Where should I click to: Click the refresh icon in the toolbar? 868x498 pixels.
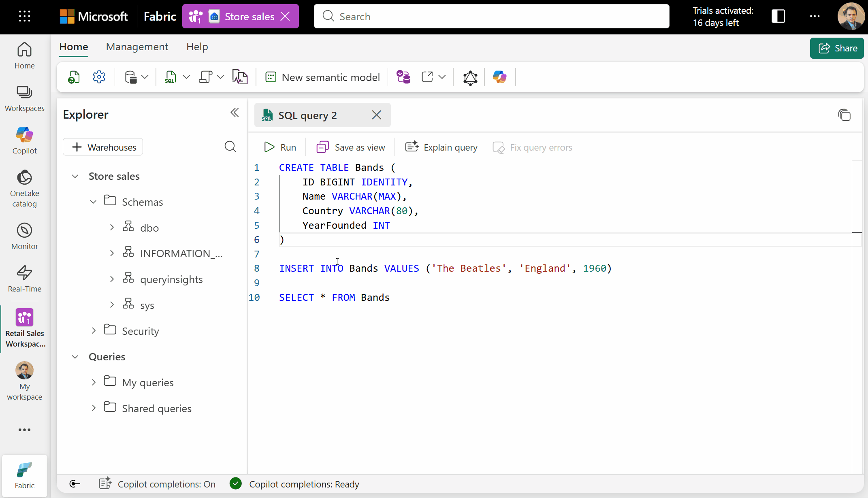(x=73, y=77)
